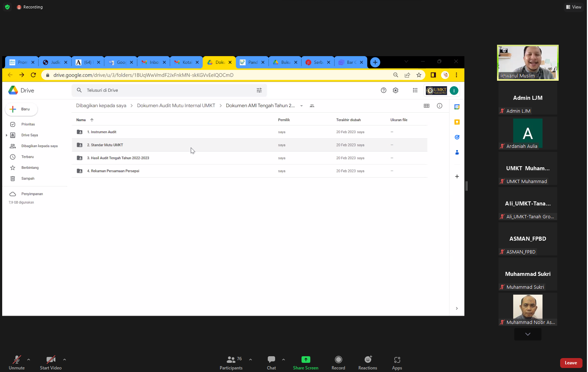Click Dokumen Audit Mutu Internal UMKT breadcrumb
Screen dimensions: 588x372
176,106
